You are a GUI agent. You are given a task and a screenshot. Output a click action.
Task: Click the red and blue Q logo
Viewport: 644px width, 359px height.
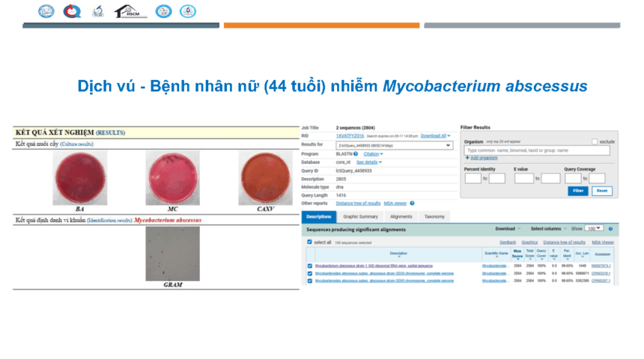click(72, 11)
